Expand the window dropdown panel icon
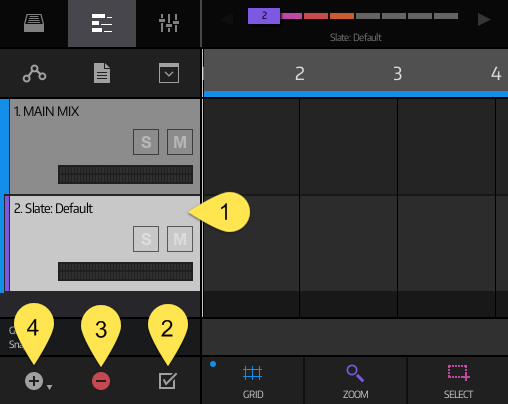 click(169, 73)
